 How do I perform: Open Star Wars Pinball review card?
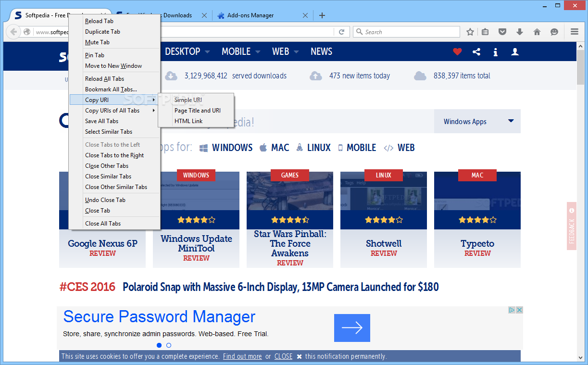click(290, 219)
